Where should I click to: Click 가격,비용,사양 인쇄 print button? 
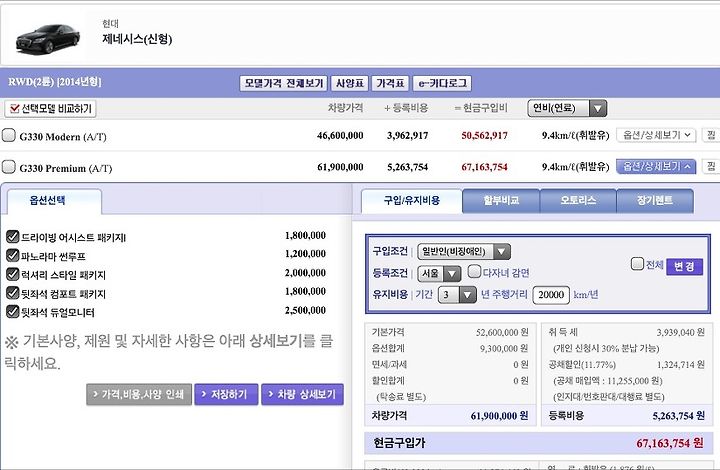(x=139, y=394)
